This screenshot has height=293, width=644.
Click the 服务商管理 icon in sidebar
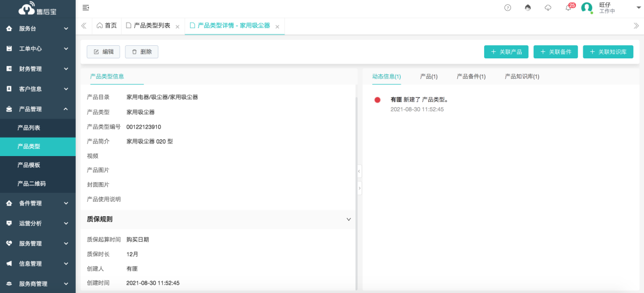[x=10, y=283]
